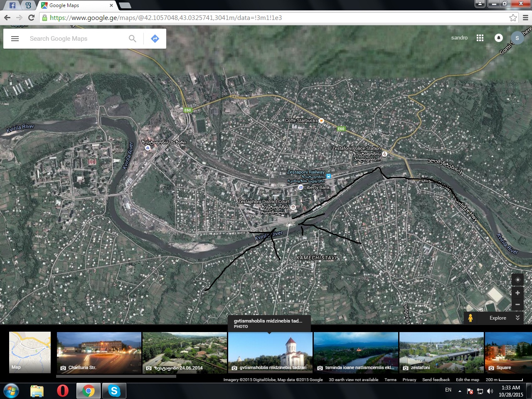Click the Explore button
532x399 pixels.
[x=498, y=318]
